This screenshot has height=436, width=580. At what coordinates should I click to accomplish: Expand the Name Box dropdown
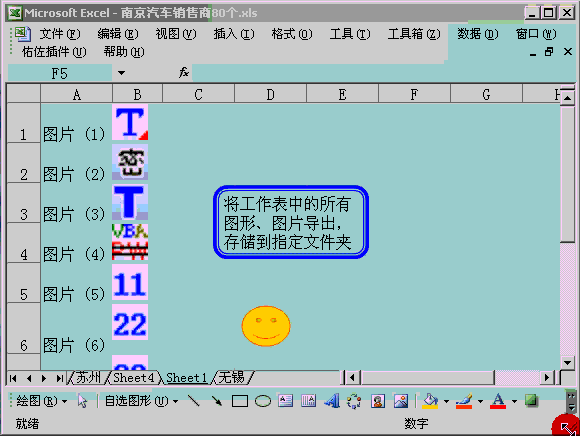[121, 73]
